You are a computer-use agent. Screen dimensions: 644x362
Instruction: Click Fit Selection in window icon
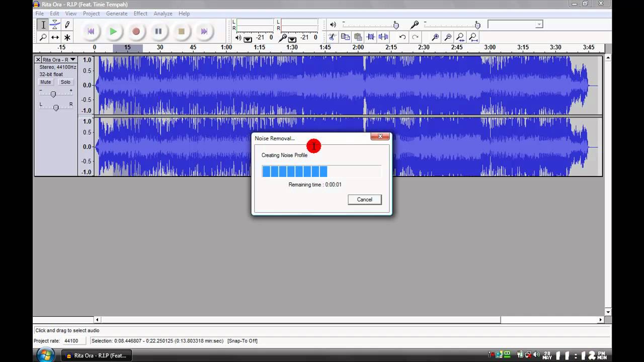pos(460,37)
